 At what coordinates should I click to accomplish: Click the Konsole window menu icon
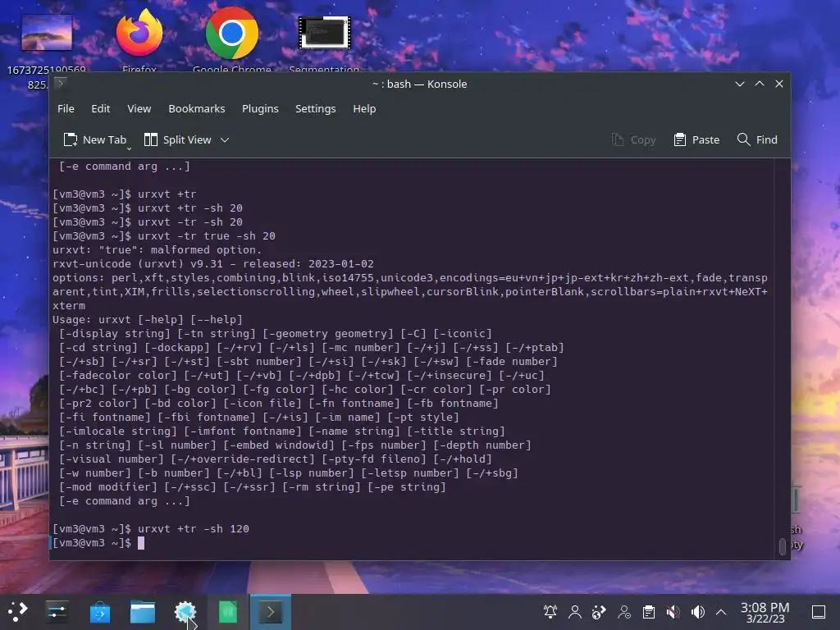[x=61, y=83]
